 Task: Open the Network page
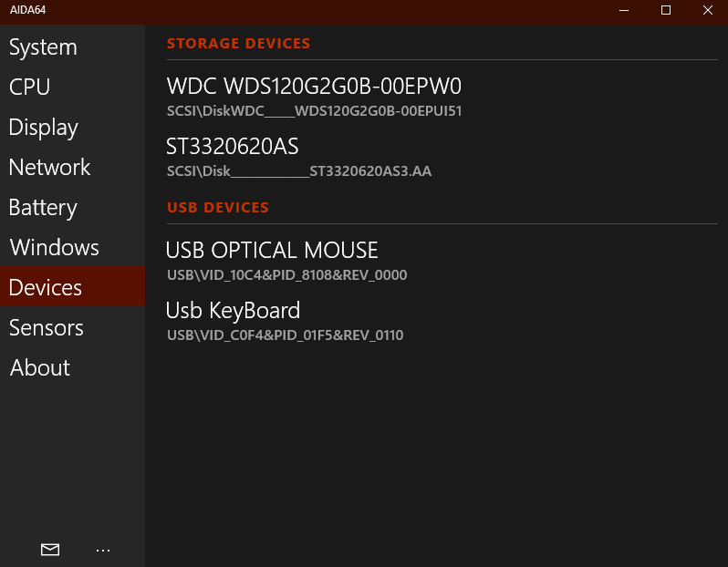tap(72, 168)
